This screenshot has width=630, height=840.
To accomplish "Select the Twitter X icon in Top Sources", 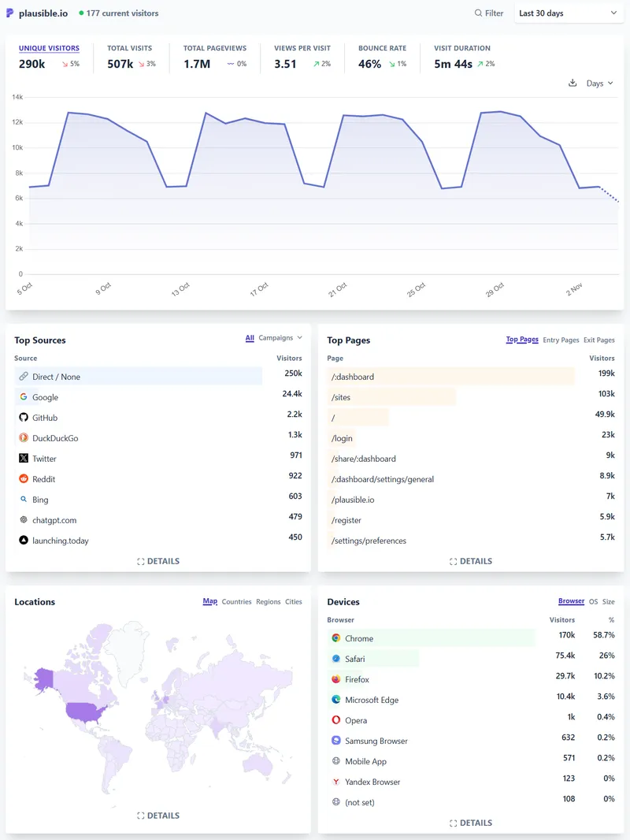I will point(24,459).
